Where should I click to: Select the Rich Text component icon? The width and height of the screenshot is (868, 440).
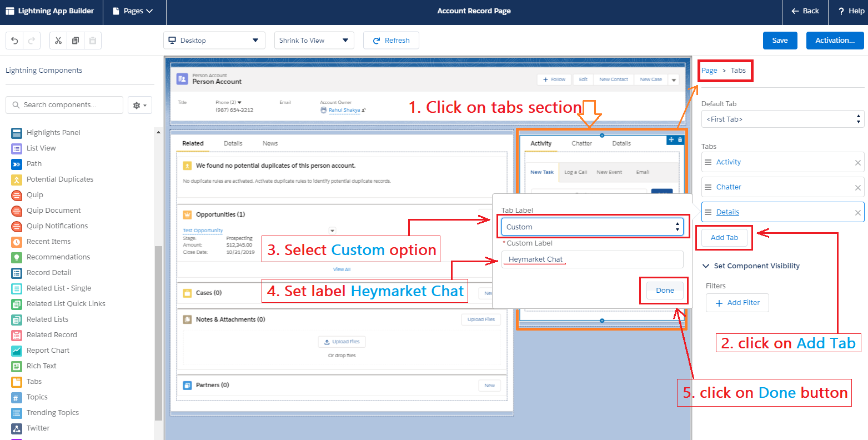coord(16,366)
